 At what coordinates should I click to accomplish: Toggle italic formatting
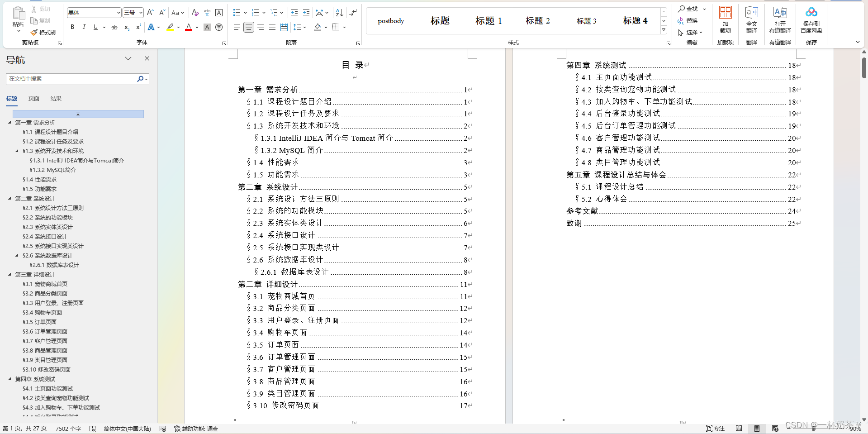(84, 27)
